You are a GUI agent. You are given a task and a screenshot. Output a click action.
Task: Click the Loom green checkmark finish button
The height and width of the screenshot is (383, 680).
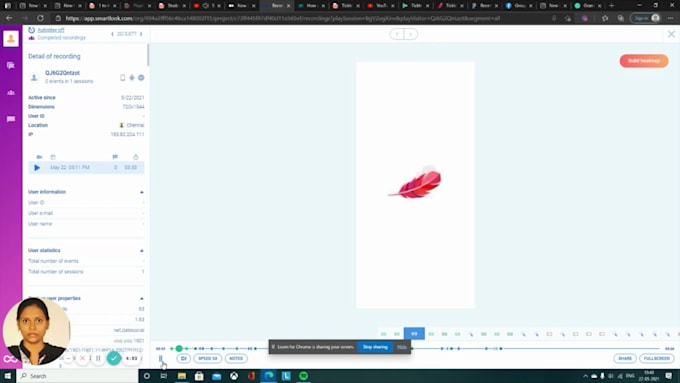[114, 358]
